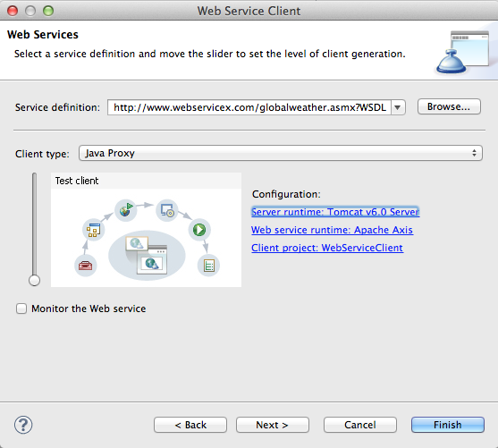This screenshot has height=448, width=498.
Task: Open Server runtime: Tomcat v6.0 Server link
Action: (335, 212)
